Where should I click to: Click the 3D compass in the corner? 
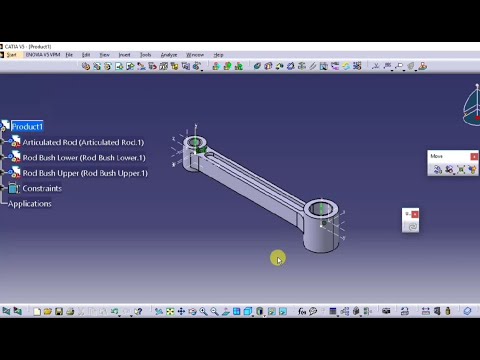[x=472, y=105]
